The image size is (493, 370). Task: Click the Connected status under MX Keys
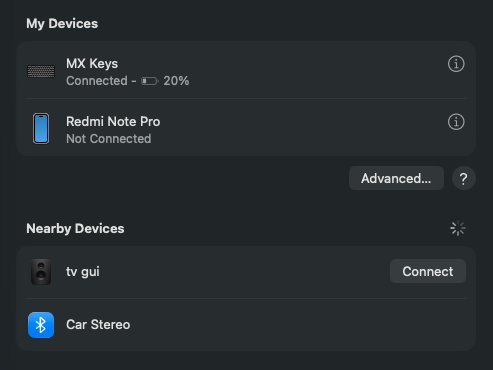coord(97,81)
